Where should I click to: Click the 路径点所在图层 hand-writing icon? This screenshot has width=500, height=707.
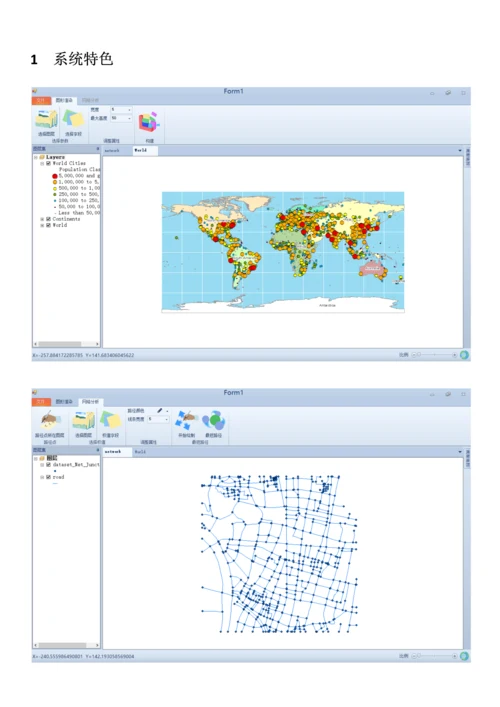tap(49, 421)
